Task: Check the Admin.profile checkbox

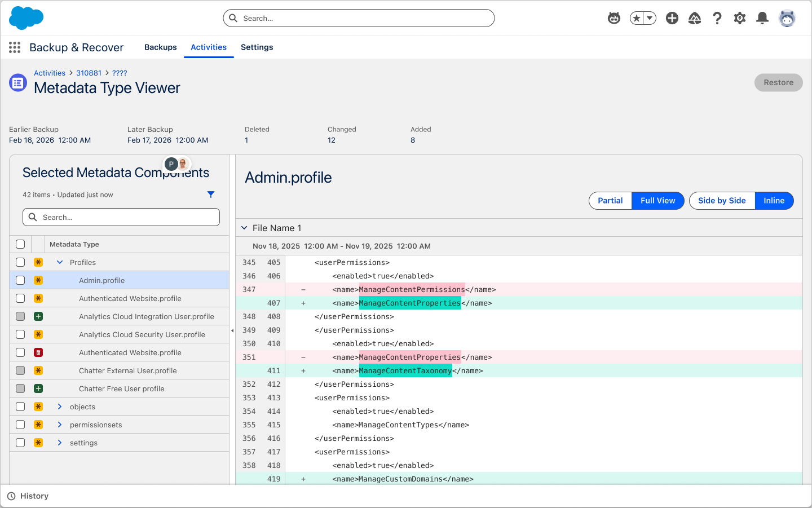Action: 20,280
